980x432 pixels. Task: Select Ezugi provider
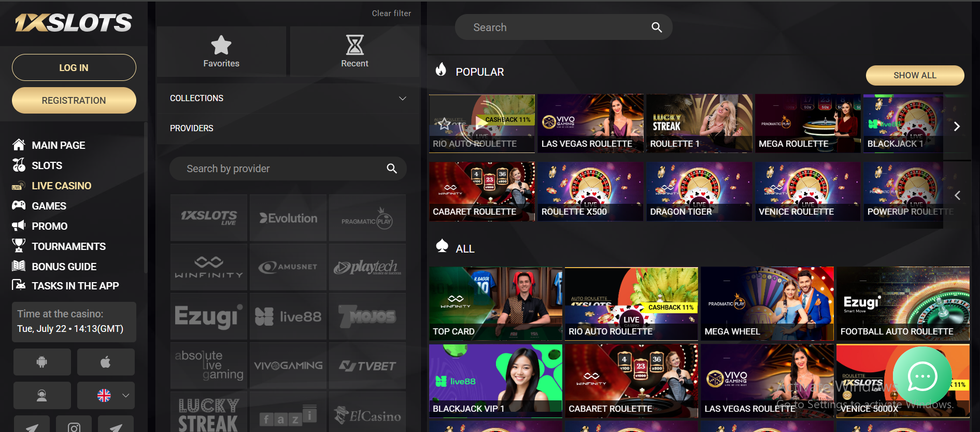209,316
